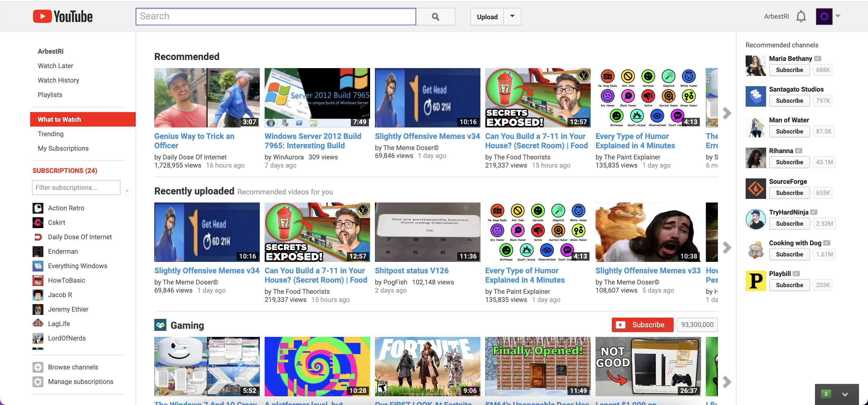Open the LagLife channel icon
868x405 pixels.
coord(38,324)
